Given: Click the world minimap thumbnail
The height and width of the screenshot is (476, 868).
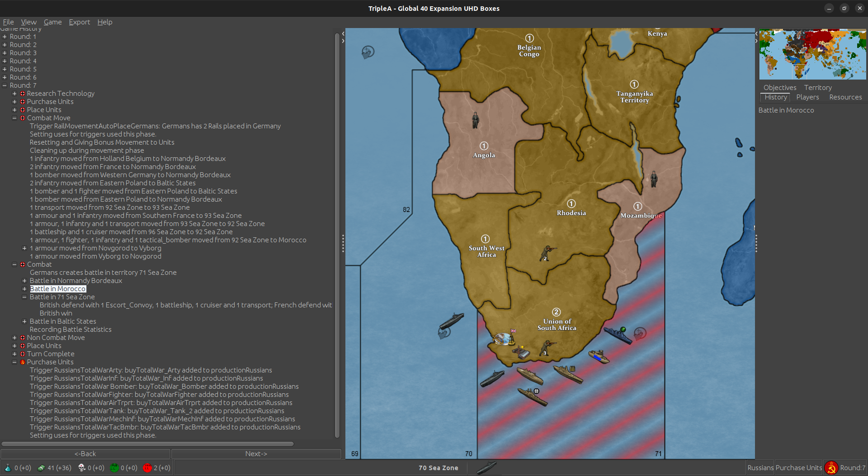Looking at the screenshot, I should click(x=812, y=54).
